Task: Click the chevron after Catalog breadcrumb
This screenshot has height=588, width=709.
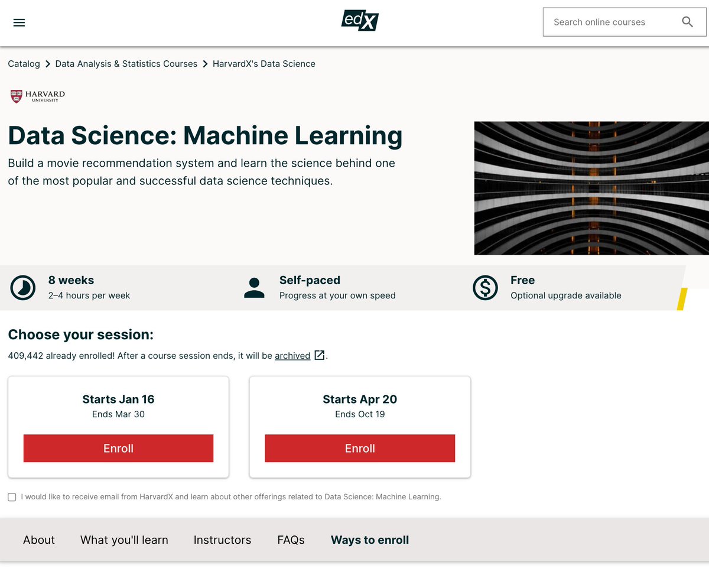Action: (x=48, y=64)
